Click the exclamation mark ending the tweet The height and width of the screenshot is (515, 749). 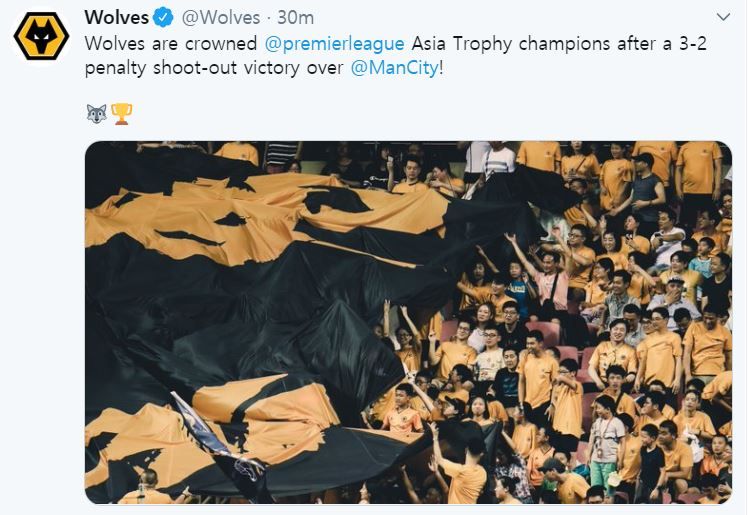point(442,71)
